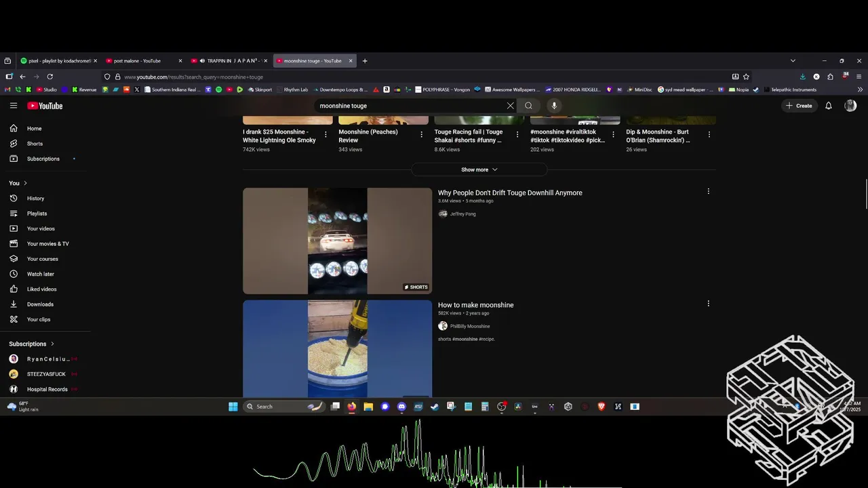Screen dimensions: 868x488
Task: Open the Rhythm Lab bookmark
Action: pyautogui.click(x=292, y=89)
